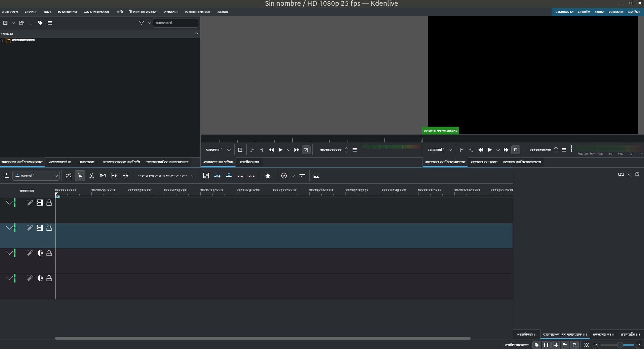This screenshot has height=349, width=644.
Task: Create a new folder in project bin
Action: tap(22, 23)
